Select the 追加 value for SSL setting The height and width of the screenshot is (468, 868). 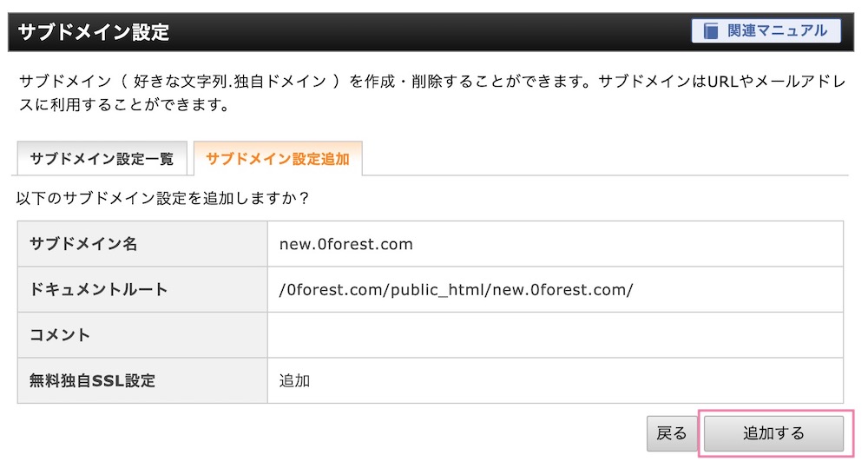click(294, 380)
